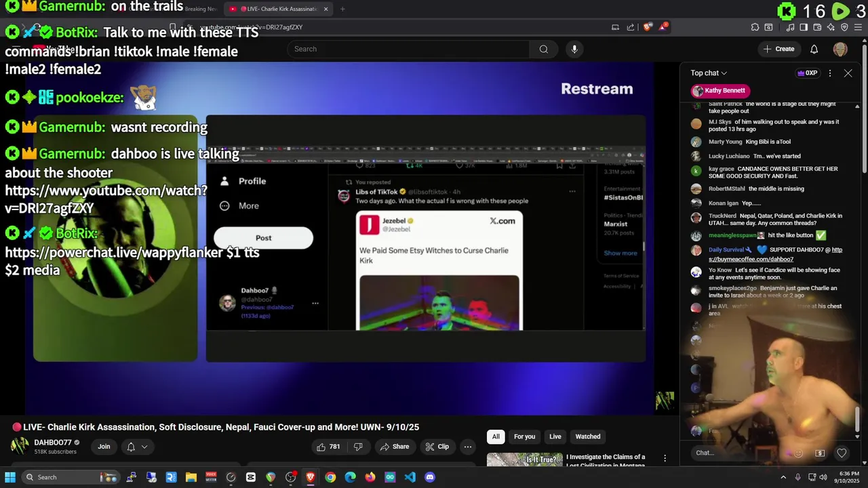868x488 pixels.
Task: Focus the YouTube search input field
Action: (x=408, y=49)
